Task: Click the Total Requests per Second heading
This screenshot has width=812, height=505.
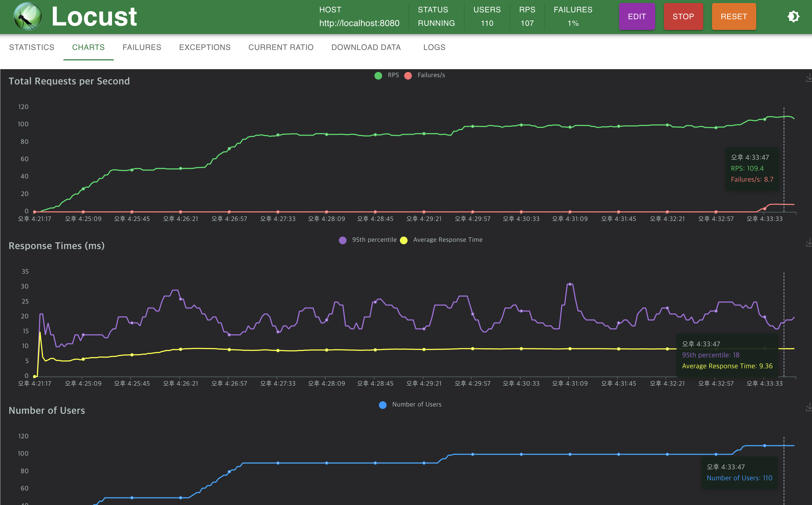Action: 69,81
